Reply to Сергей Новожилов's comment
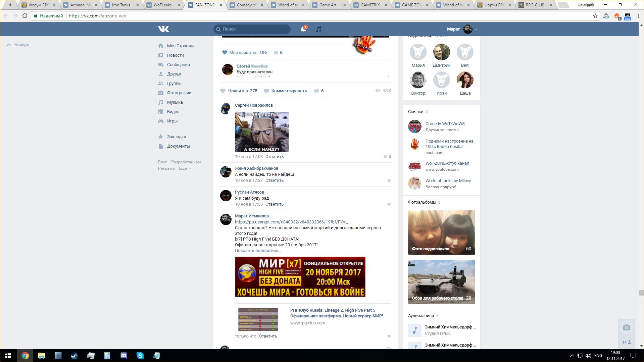This screenshot has height=362, width=644. (274, 157)
